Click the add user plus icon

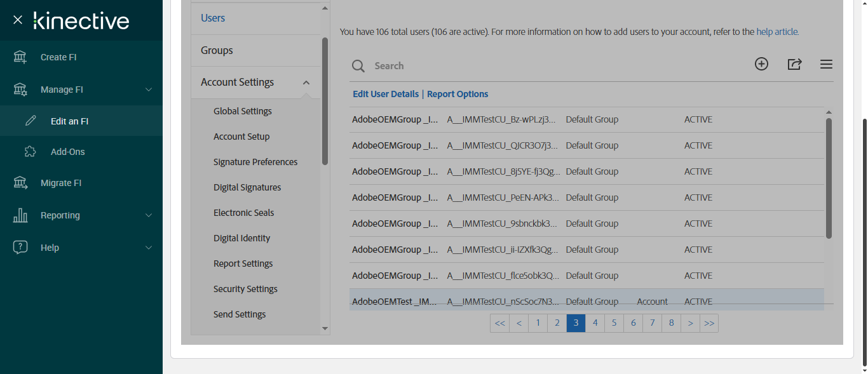(761, 63)
